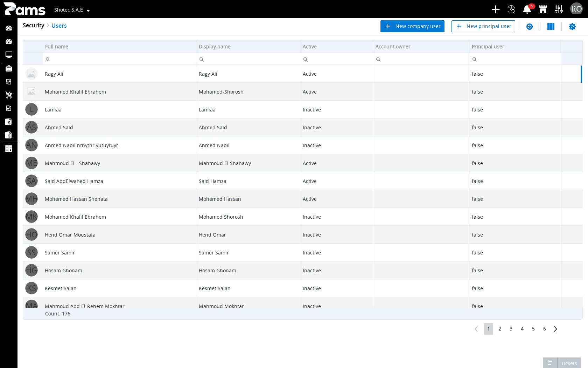The image size is (588, 368).
Task: Click the HO avatar for Hend Omar
Action: (x=31, y=234)
